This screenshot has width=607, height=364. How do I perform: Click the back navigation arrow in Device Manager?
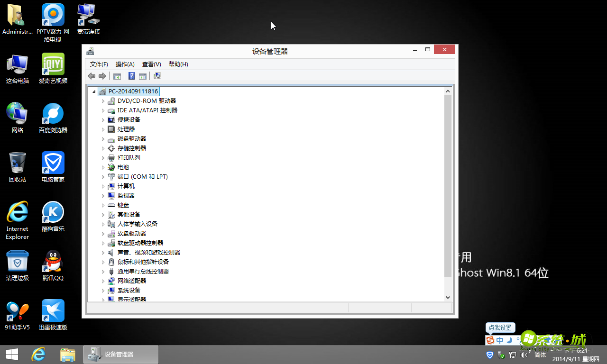click(92, 76)
